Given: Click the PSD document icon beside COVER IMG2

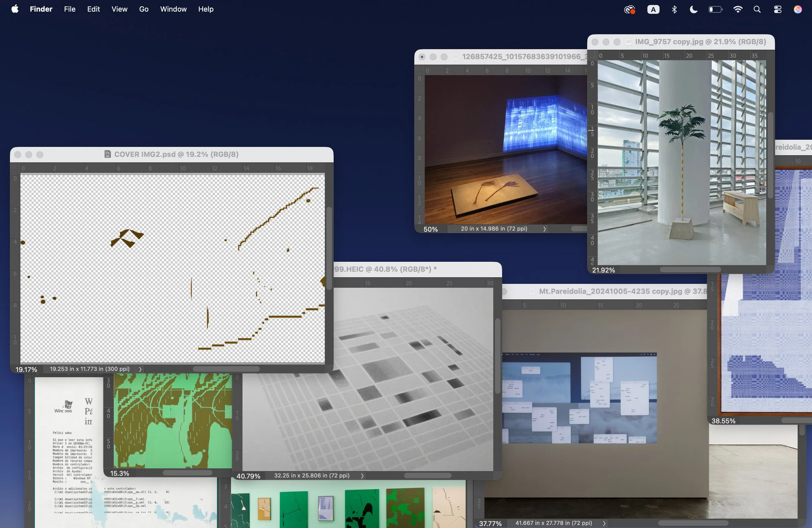Looking at the screenshot, I should tap(108, 154).
